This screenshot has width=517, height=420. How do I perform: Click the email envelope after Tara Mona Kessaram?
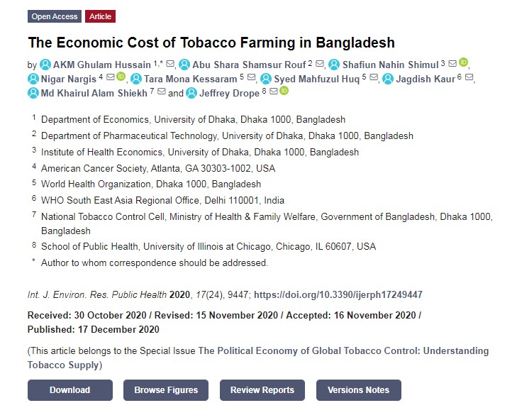(251, 78)
